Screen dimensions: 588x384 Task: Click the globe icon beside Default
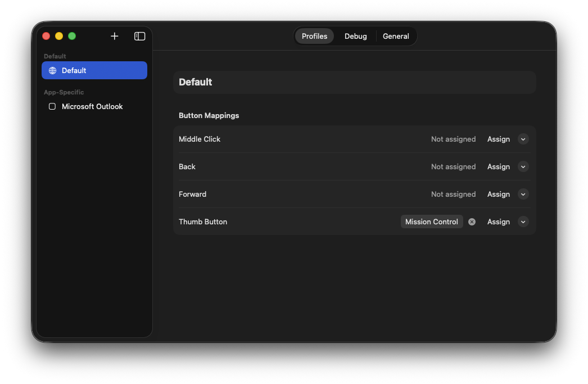pyautogui.click(x=52, y=70)
